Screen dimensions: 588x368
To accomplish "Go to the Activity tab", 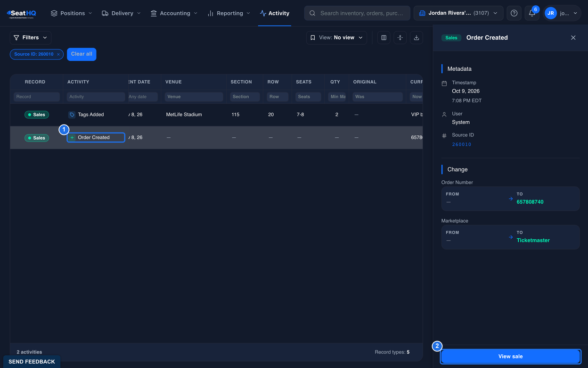I will click(275, 13).
